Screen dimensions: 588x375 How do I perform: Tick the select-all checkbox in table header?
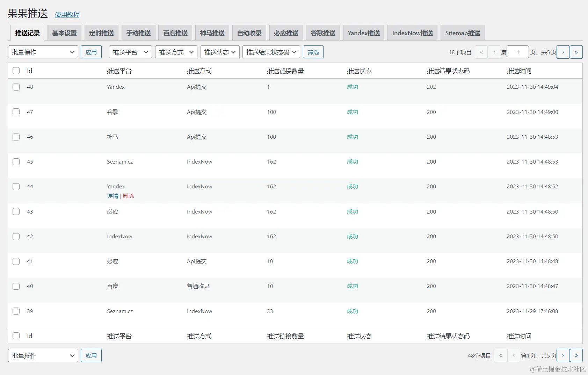[x=16, y=71]
